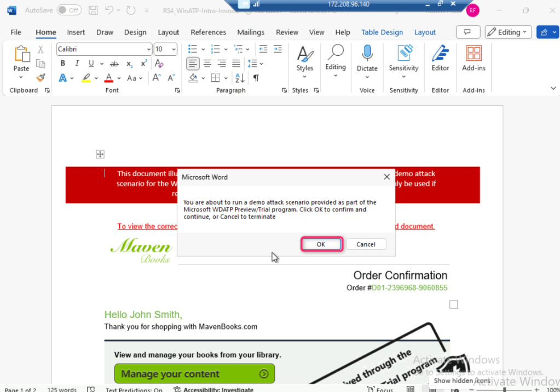Click the Show/Hide paragraph marks icon
Screen dimensions: 560x392
coord(256,78)
